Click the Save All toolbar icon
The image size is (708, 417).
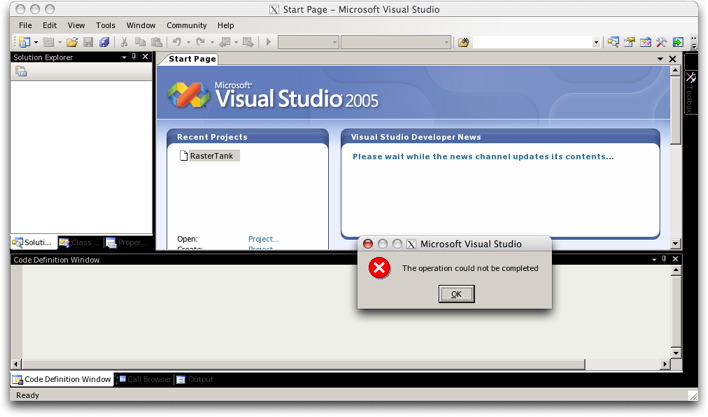pos(103,42)
